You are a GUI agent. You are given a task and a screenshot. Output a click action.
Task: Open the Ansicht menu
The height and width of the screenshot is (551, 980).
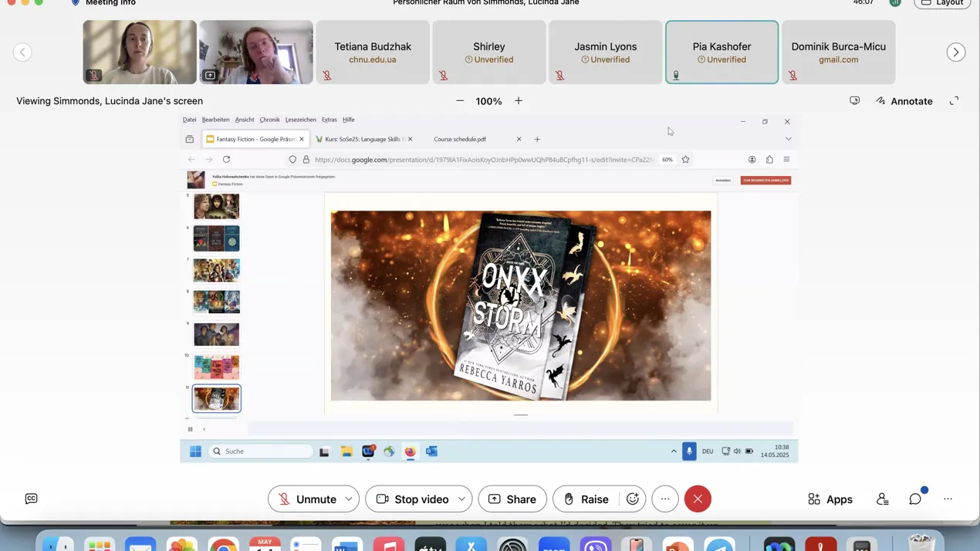pos(245,120)
